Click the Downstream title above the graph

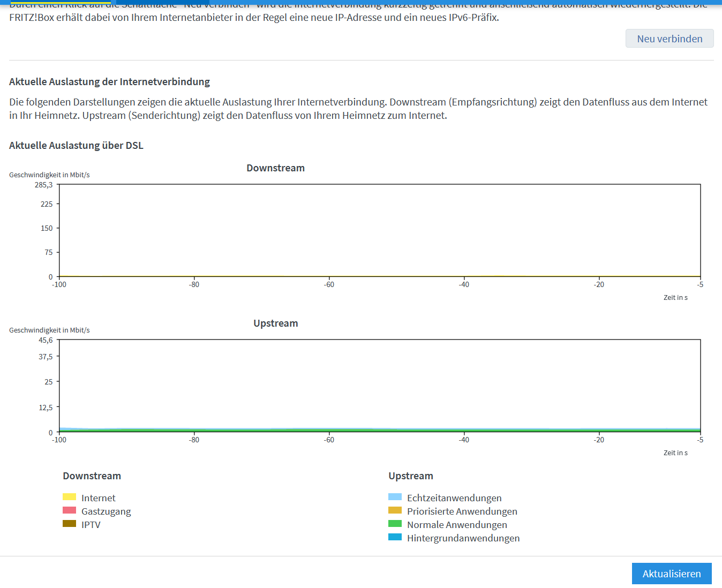[275, 168]
